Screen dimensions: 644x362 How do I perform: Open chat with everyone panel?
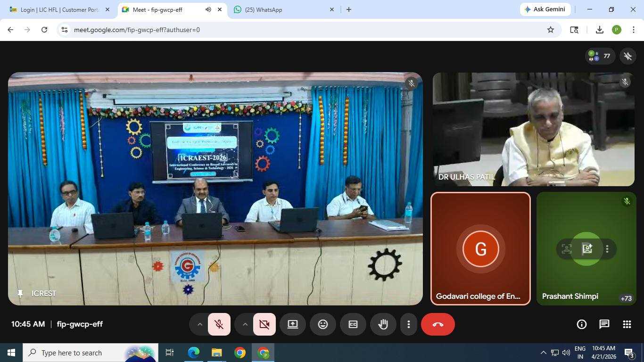click(x=604, y=324)
